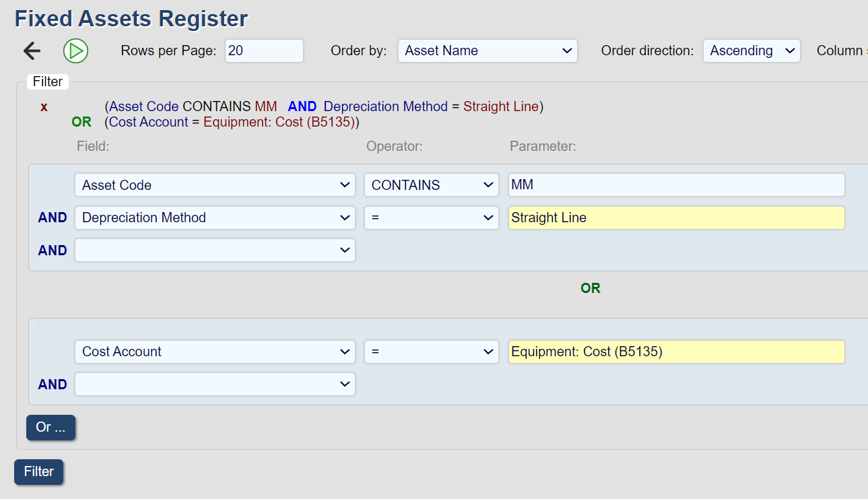This screenshot has height=499, width=868.
Task: Click the Rows per Page input
Action: point(263,51)
